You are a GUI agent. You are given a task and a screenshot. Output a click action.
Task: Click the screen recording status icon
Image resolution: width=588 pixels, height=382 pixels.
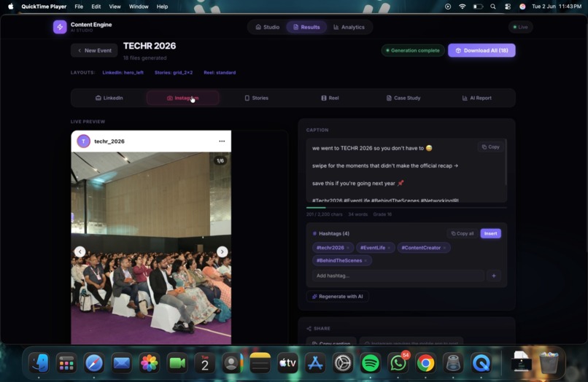pyautogui.click(x=448, y=7)
